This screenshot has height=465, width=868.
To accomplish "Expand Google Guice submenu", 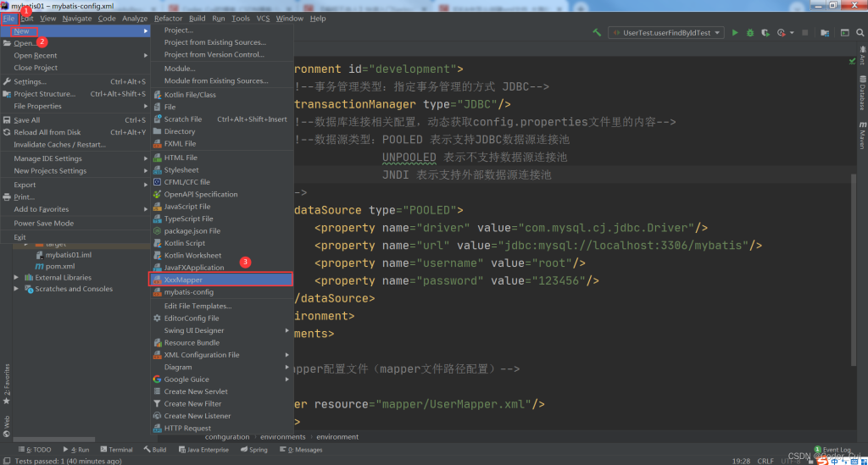I will [221, 379].
